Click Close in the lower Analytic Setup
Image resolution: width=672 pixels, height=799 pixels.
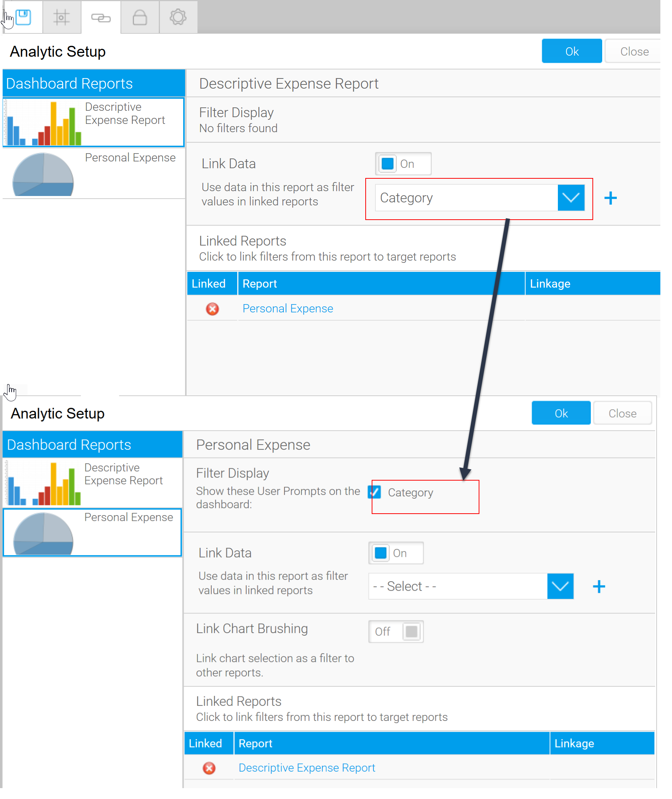[622, 413]
